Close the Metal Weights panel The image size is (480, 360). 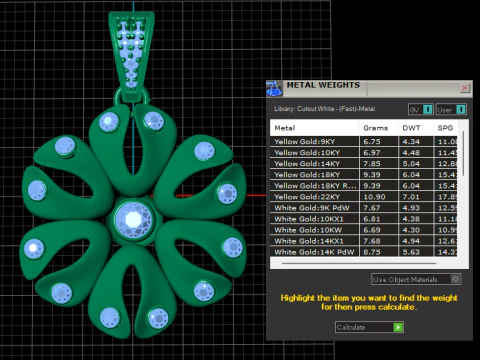click(465, 88)
